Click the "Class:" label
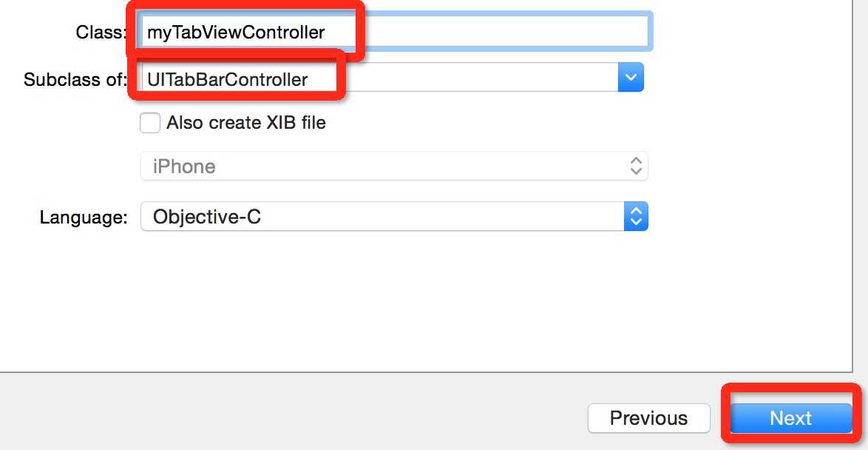The height and width of the screenshot is (450, 868). point(101,32)
